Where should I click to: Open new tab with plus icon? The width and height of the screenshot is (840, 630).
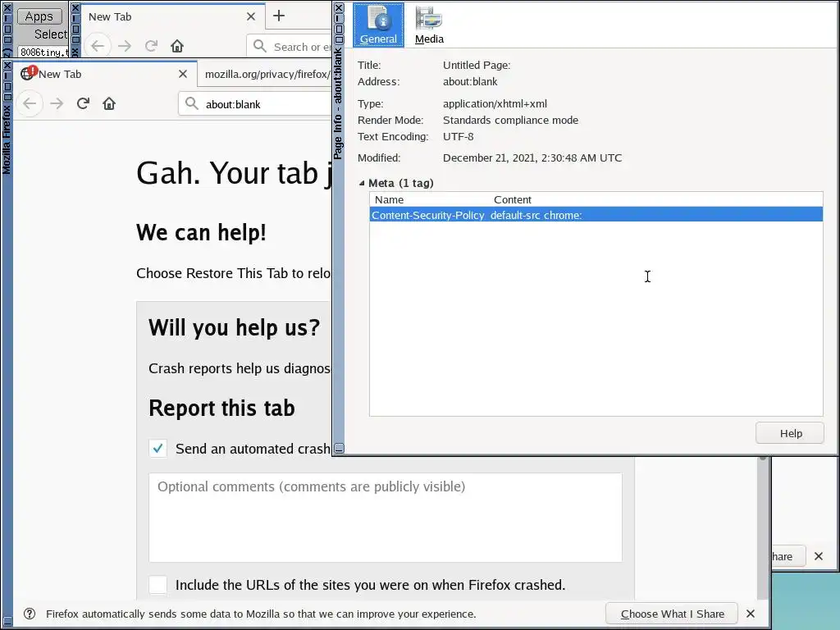[279, 16]
